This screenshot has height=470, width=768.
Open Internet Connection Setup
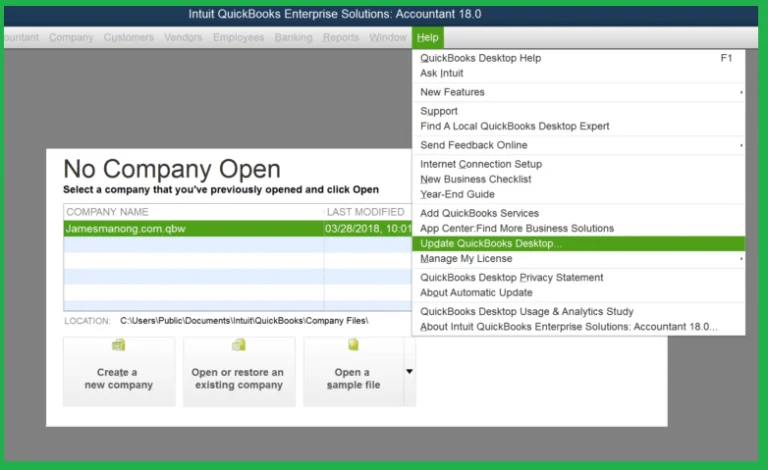(x=578, y=164)
